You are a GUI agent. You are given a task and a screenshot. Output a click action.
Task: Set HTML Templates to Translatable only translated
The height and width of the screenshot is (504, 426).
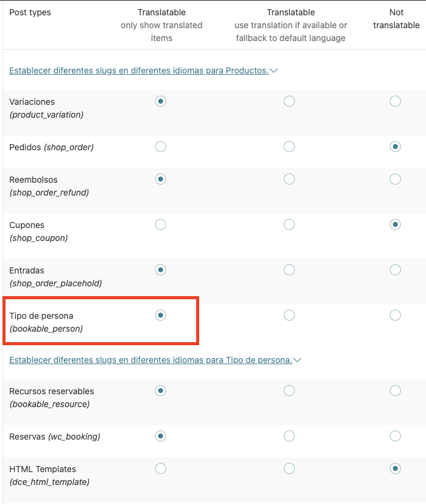coord(161,468)
